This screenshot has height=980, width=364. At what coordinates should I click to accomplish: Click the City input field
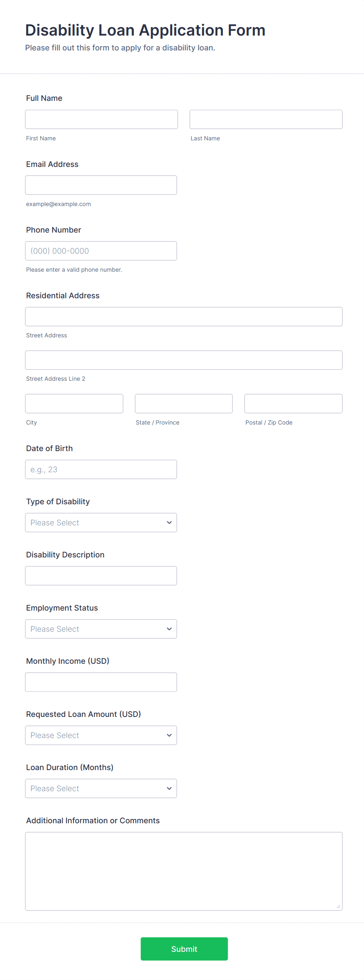point(74,403)
